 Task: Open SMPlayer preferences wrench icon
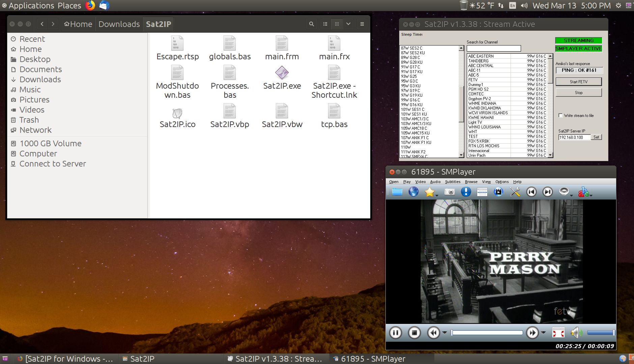coord(515,192)
